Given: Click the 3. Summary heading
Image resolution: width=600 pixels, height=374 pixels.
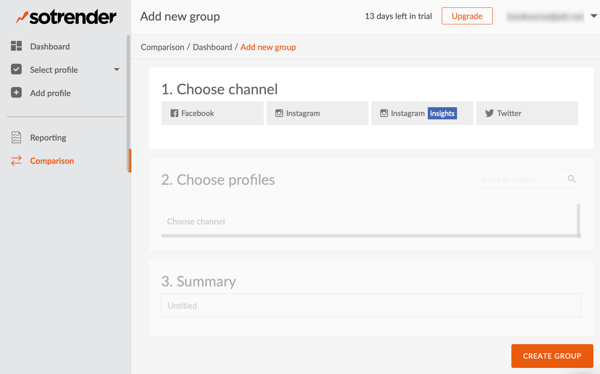Looking at the screenshot, I should (x=199, y=281).
